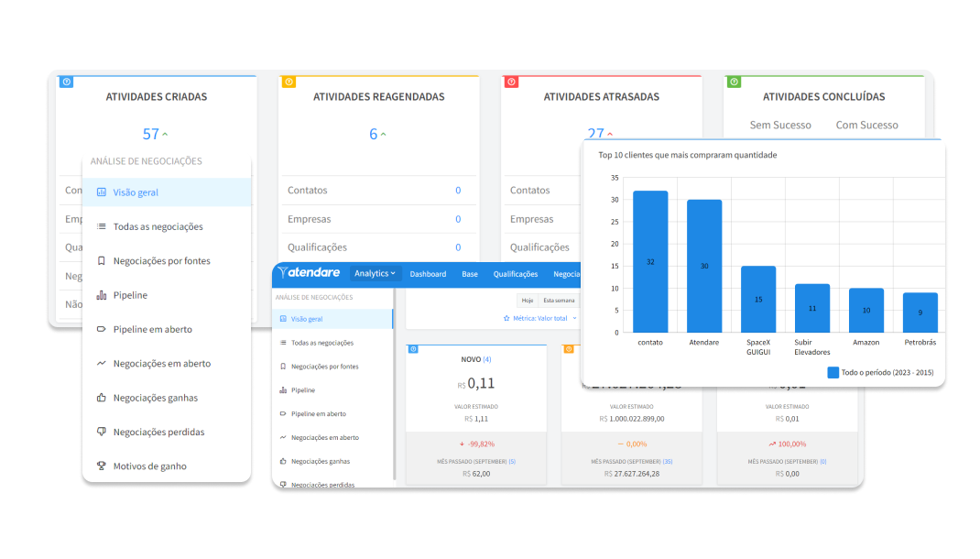980x559 pixels.
Task: Click the blue legend swatch for Todo o período
Action: (833, 373)
